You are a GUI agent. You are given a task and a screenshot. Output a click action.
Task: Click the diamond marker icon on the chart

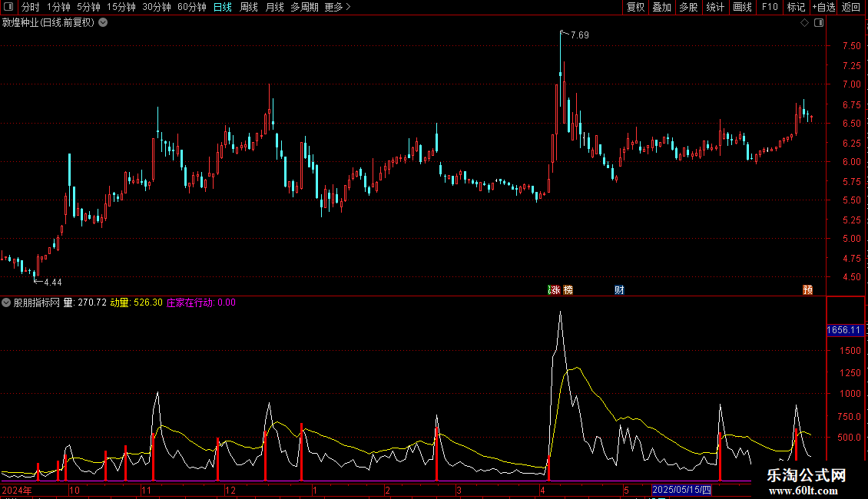coord(805,23)
